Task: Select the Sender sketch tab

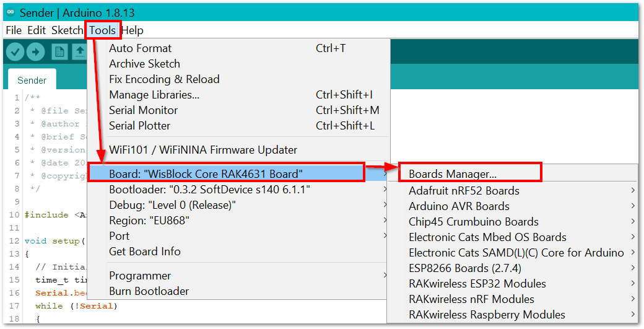Action: (x=32, y=80)
